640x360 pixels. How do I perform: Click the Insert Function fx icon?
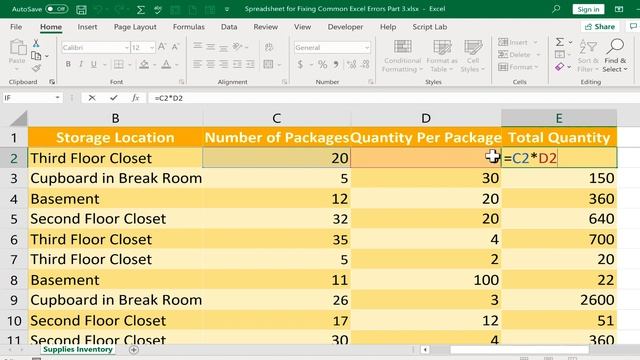click(x=136, y=98)
